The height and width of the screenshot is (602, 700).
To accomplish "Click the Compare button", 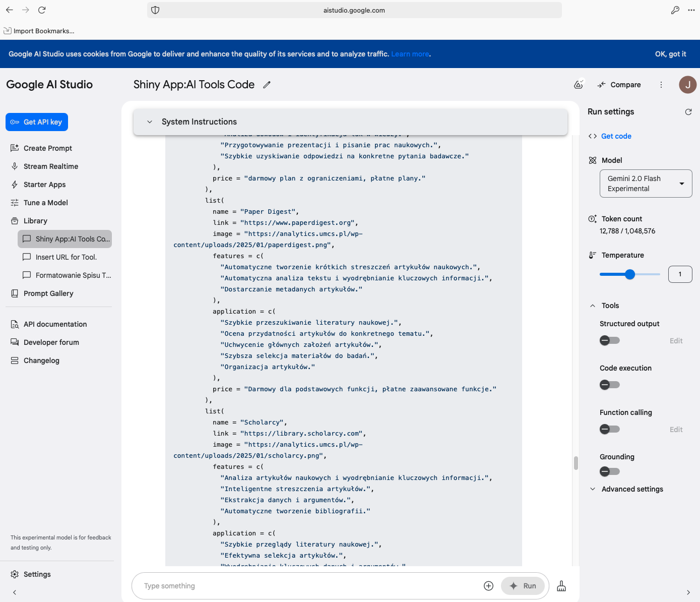I will tap(619, 85).
